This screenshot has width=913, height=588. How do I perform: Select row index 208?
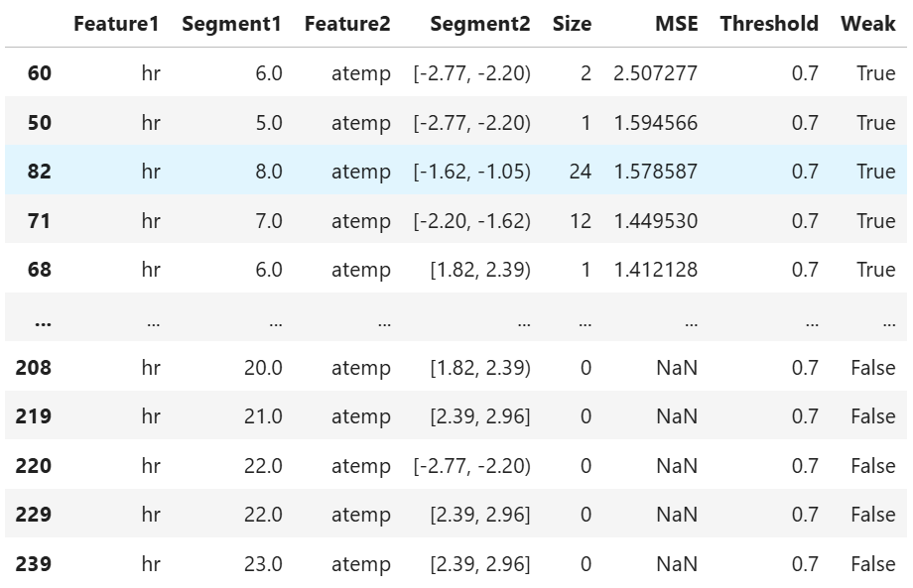tap(33, 368)
